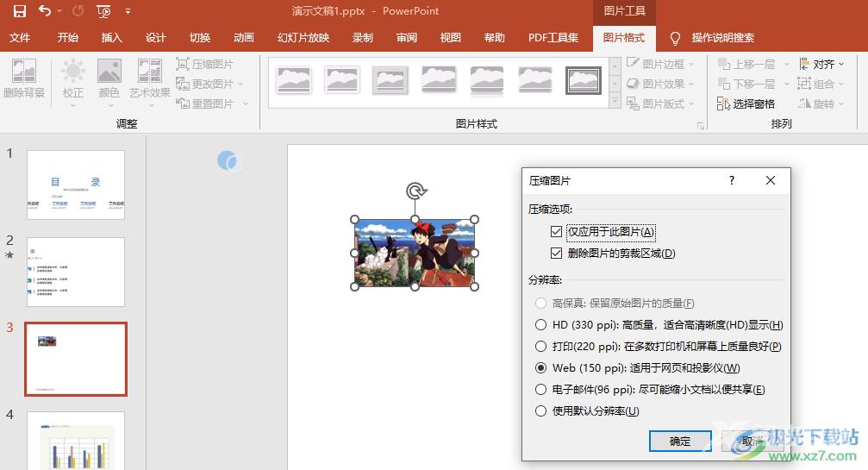Open the PDF工具集 tab

point(553,38)
